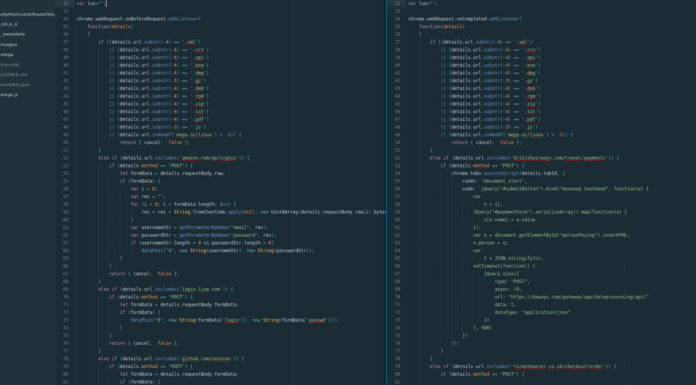Click '.zip' string in left pane
The width and height of the screenshot is (696, 385).
point(200,104)
